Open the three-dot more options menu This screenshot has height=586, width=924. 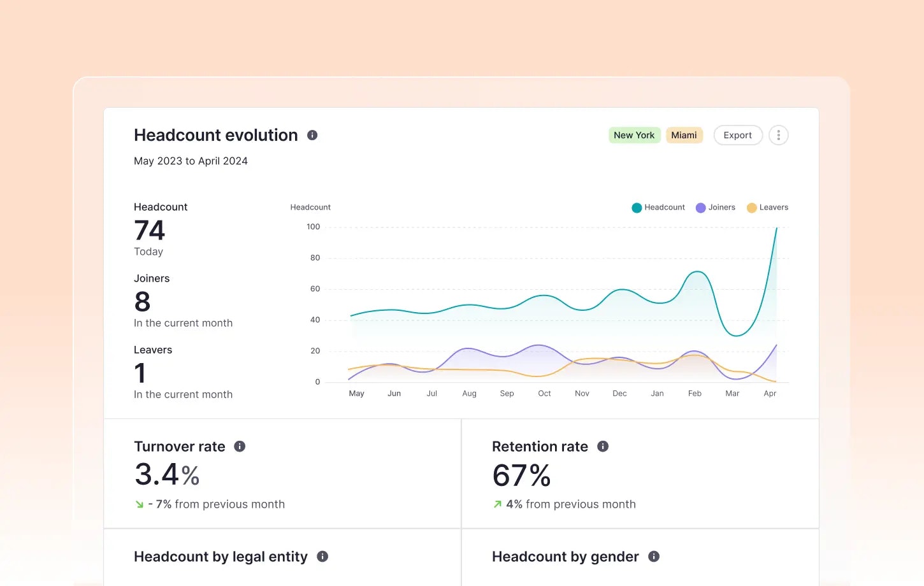(778, 135)
